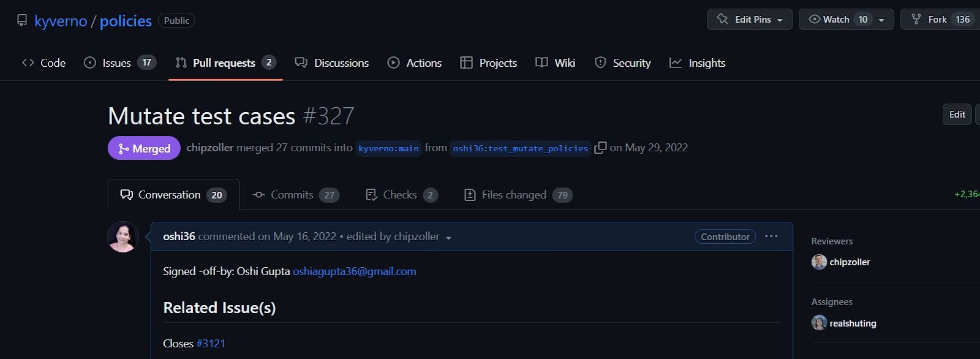Open the Security tab
Viewport: 980px width, 359px height.
(x=622, y=62)
